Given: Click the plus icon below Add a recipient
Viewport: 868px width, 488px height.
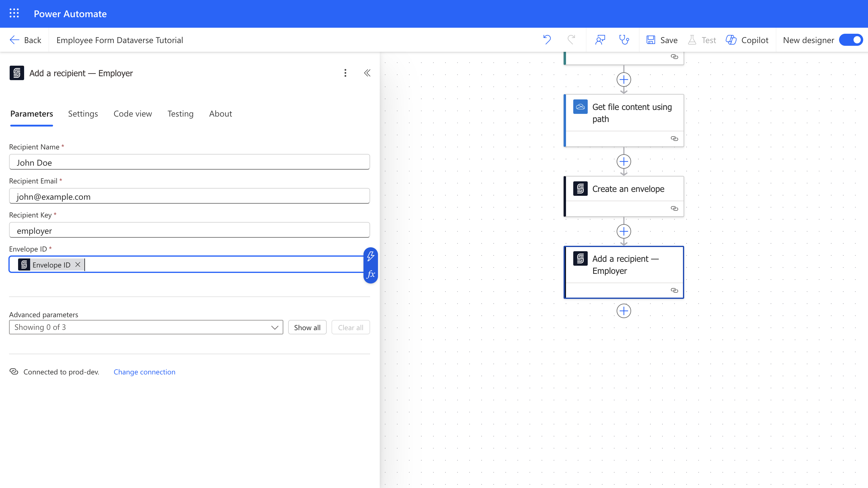Looking at the screenshot, I should pyautogui.click(x=624, y=311).
